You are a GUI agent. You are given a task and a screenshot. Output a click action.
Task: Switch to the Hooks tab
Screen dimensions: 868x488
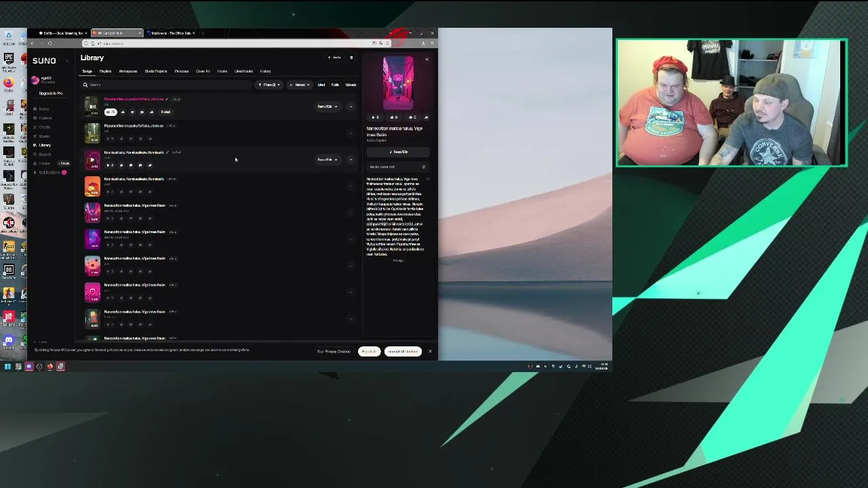click(222, 71)
